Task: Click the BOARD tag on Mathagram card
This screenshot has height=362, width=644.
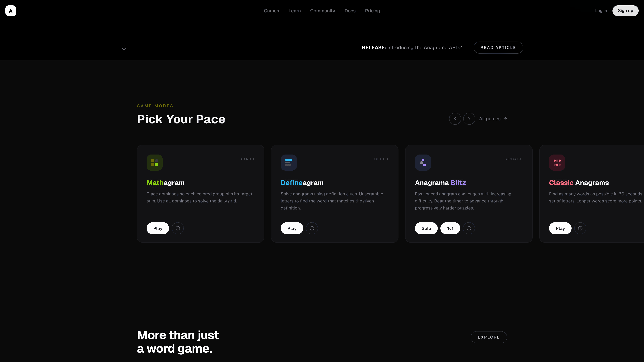Action: tap(247, 159)
